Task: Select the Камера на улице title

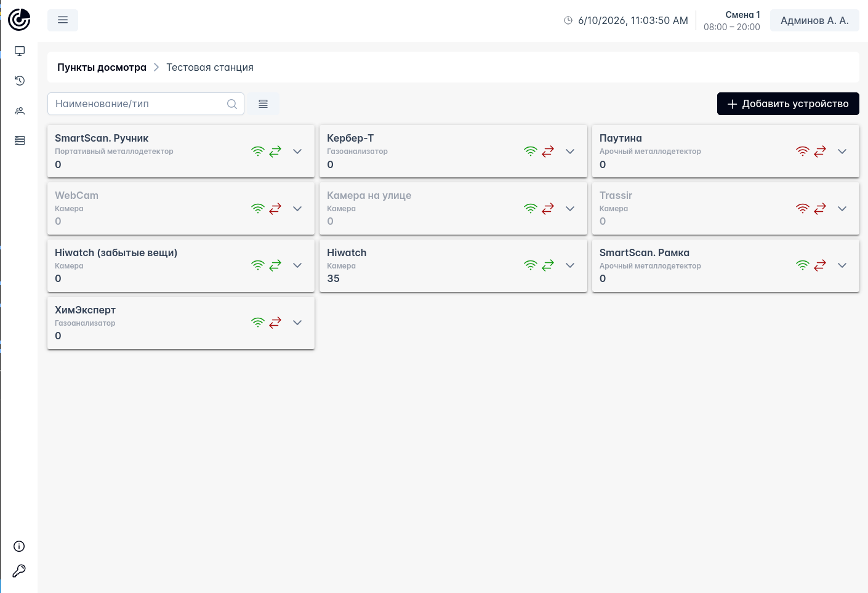Action: [369, 196]
